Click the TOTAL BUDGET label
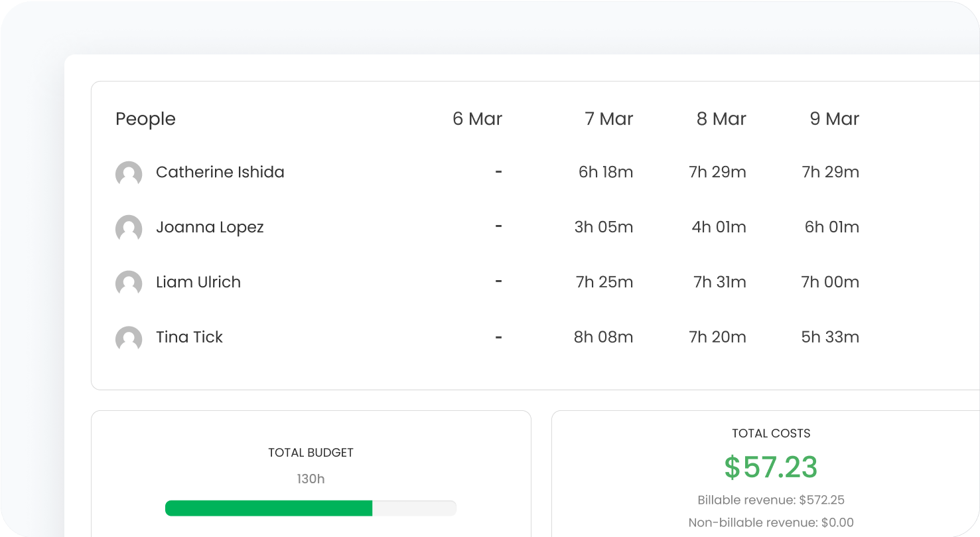This screenshot has height=537, width=980. tap(311, 453)
